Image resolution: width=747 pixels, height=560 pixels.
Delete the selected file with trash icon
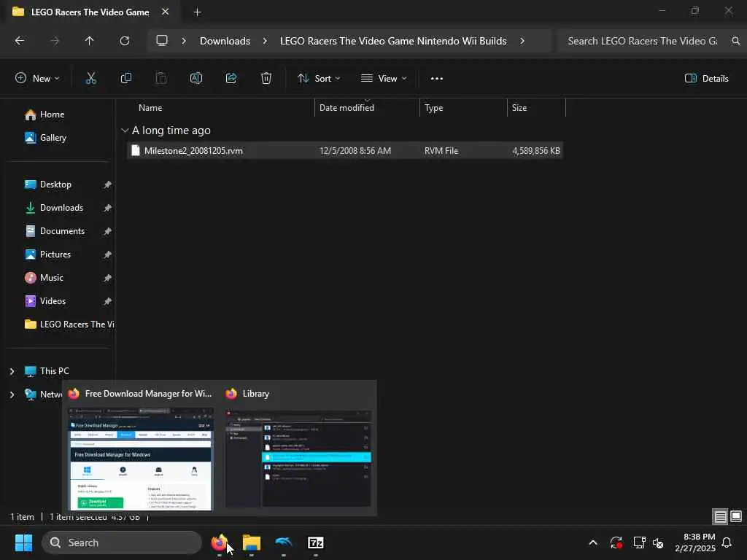click(266, 78)
